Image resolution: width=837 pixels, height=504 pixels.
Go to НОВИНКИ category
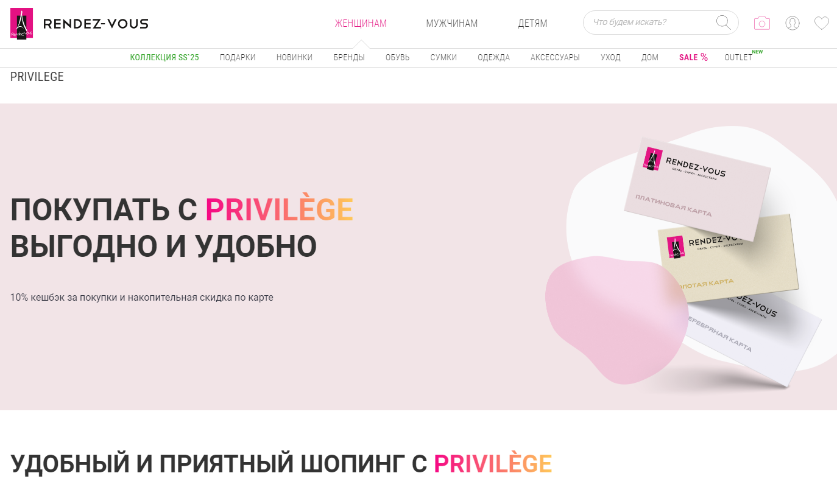294,57
